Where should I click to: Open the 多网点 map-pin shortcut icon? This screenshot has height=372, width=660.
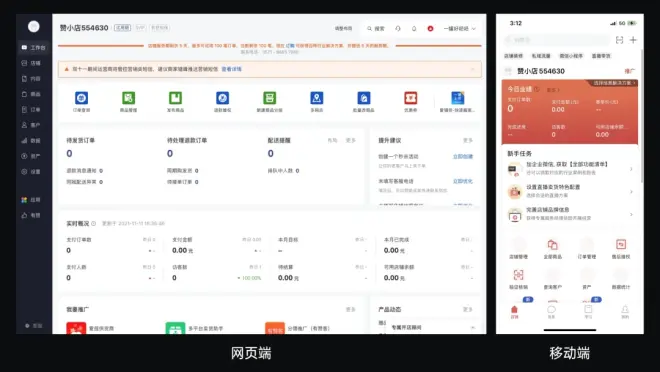point(317,98)
